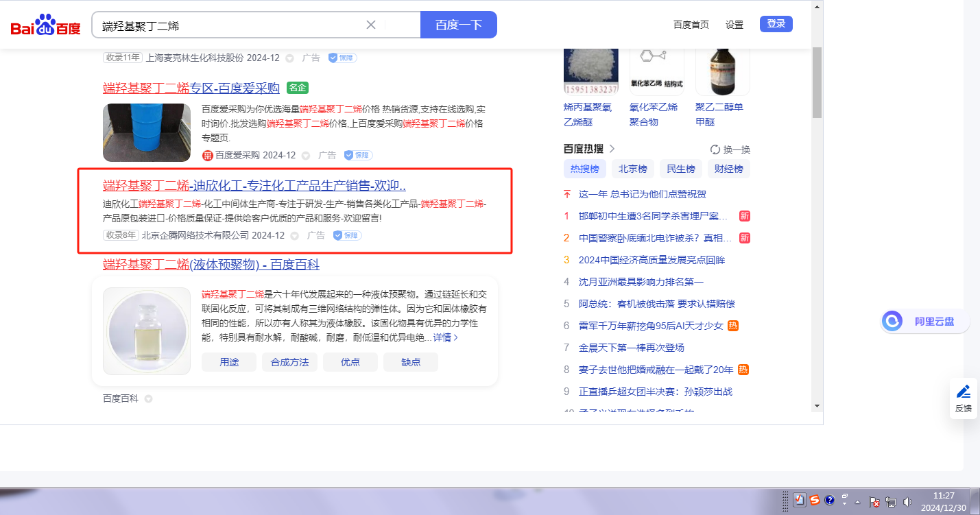980x515 pixels.
Task: Open the Sogou input method tray icon
Action: pos(815,500)
